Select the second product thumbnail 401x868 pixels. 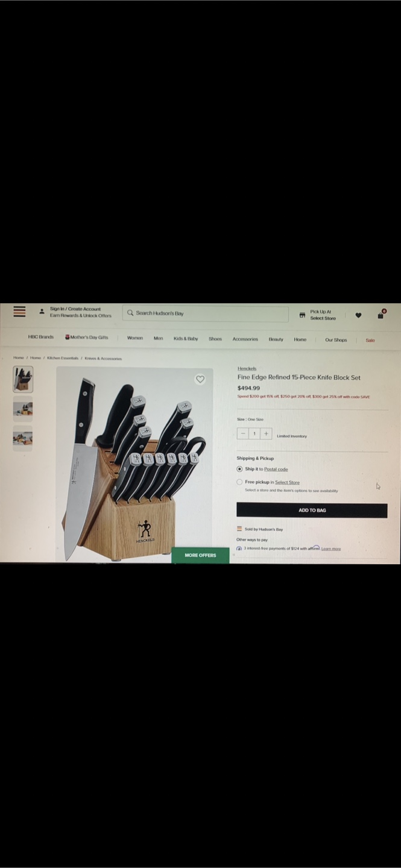point(23,409)
